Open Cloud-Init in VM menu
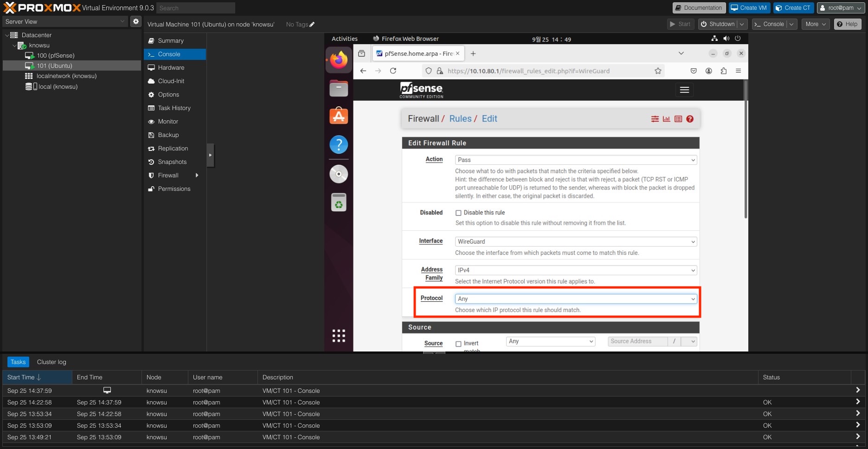 coord(175,81)
